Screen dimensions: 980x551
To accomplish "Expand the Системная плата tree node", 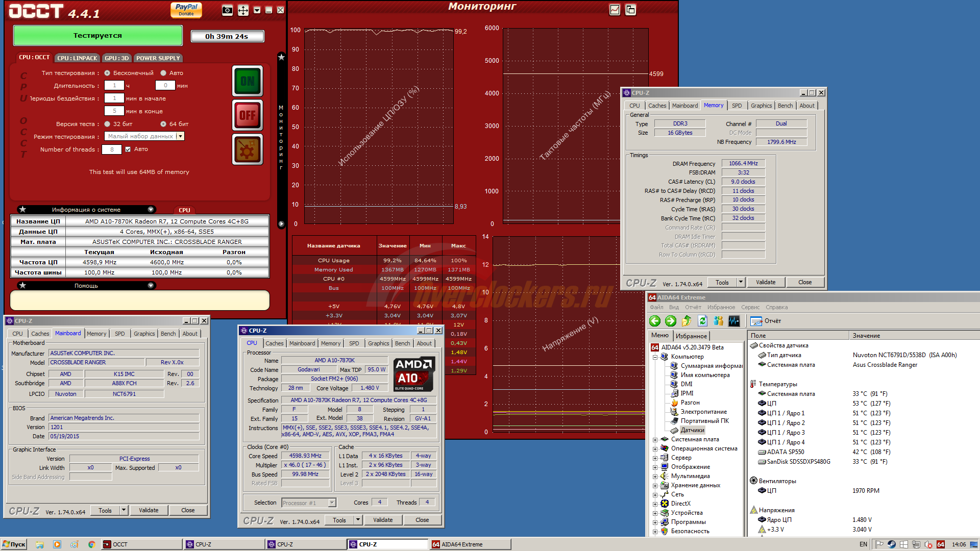I will point(655,439).
